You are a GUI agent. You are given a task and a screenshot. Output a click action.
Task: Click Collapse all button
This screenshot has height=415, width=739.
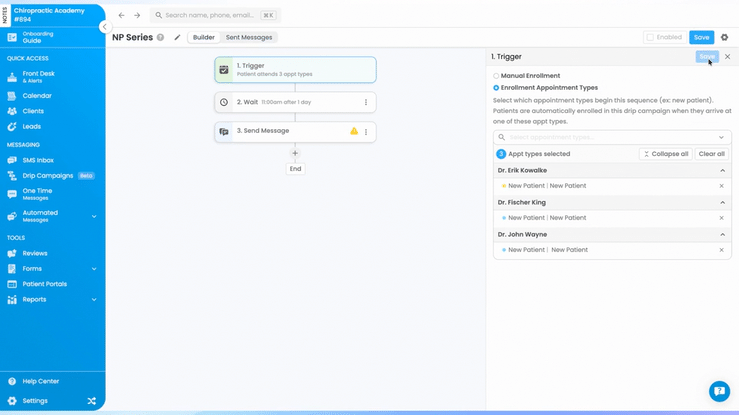tap(665, 154)
